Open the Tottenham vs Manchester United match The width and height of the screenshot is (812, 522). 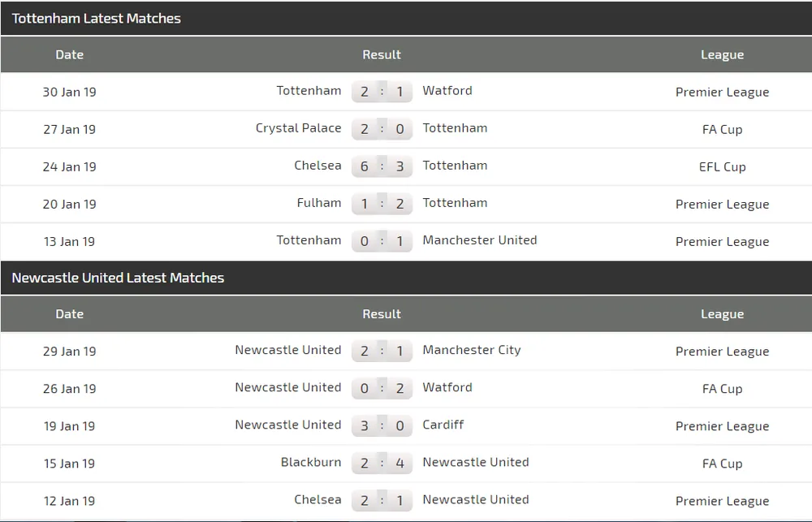[x=382, y=240]
